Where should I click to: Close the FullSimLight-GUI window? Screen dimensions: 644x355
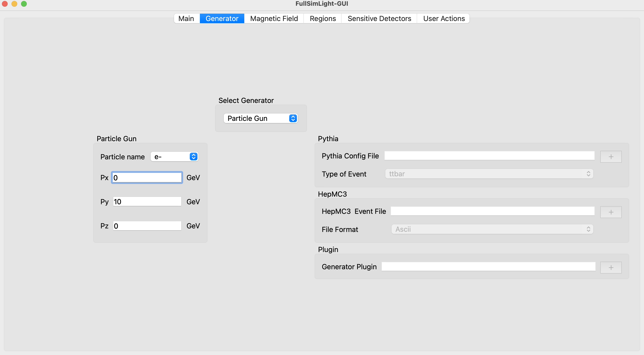coord(5,4)
